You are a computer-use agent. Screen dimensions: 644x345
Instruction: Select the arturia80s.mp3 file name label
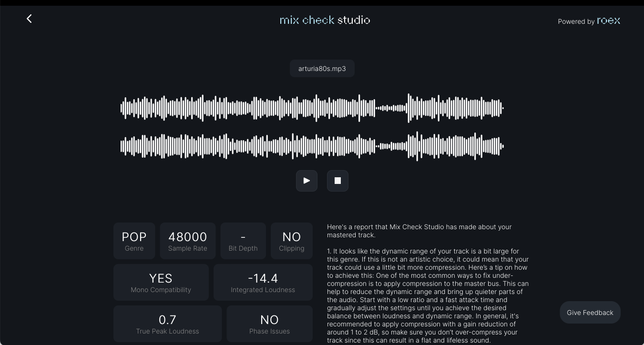tap(322, 69)
